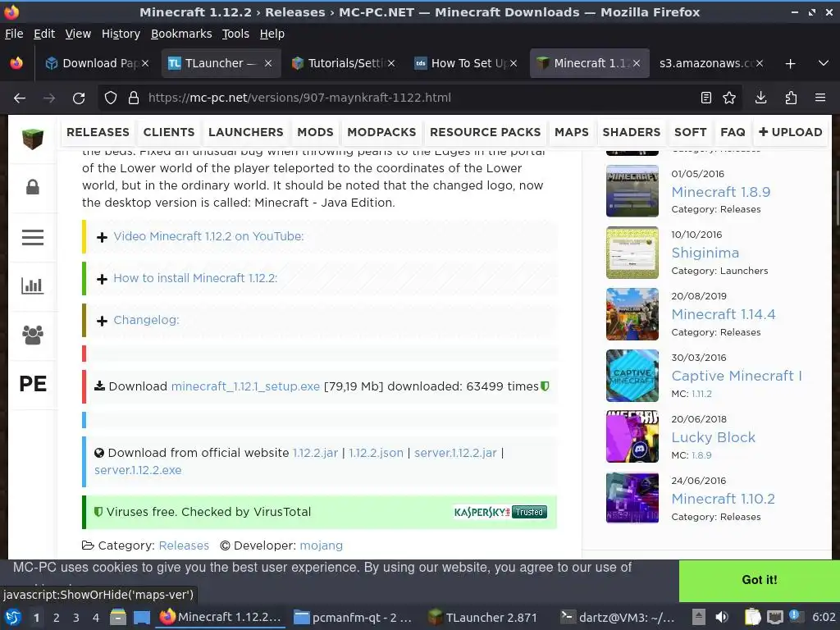Click the server.1.12.2.exe link
The height and width of the screenshot is (630, 840).
(138, 470)
